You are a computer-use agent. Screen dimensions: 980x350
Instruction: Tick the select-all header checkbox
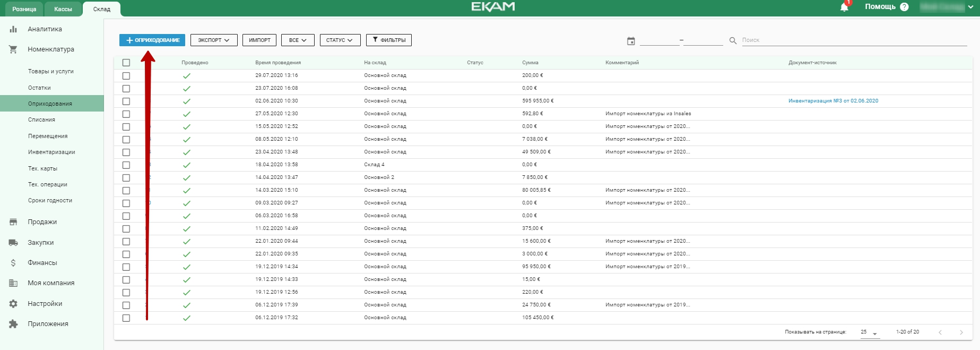pyautogui.click(x=126, y=63)
